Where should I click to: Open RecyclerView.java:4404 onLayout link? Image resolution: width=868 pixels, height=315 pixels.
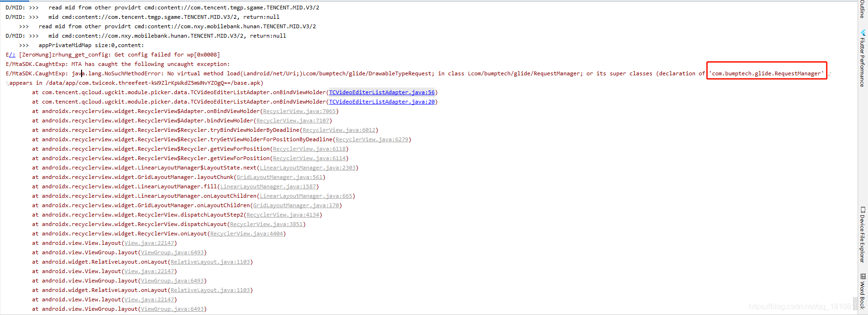pyautogui.click(x=247, y=234)
